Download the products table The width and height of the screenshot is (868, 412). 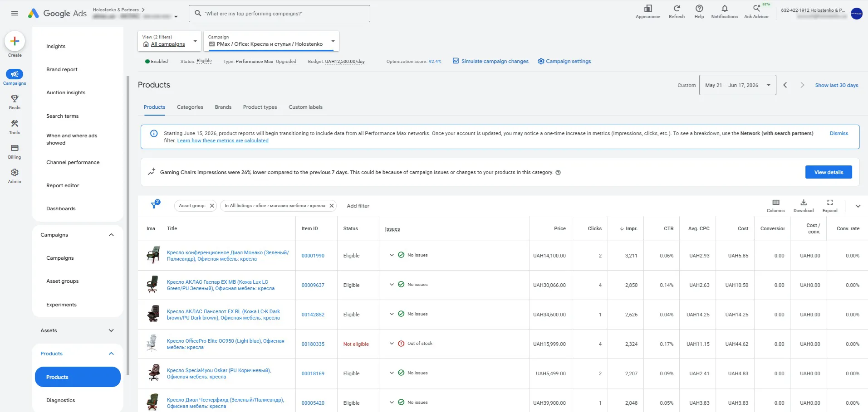pos(804,205)
